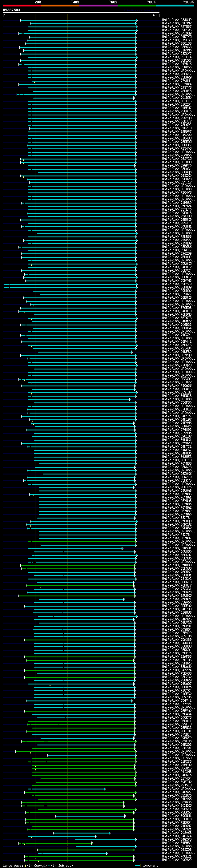Image resolution: width=197 pixels, height=868 pixels.
Task: Select hit label UniRef100_A6N9M5
Action: coord(177,314)
